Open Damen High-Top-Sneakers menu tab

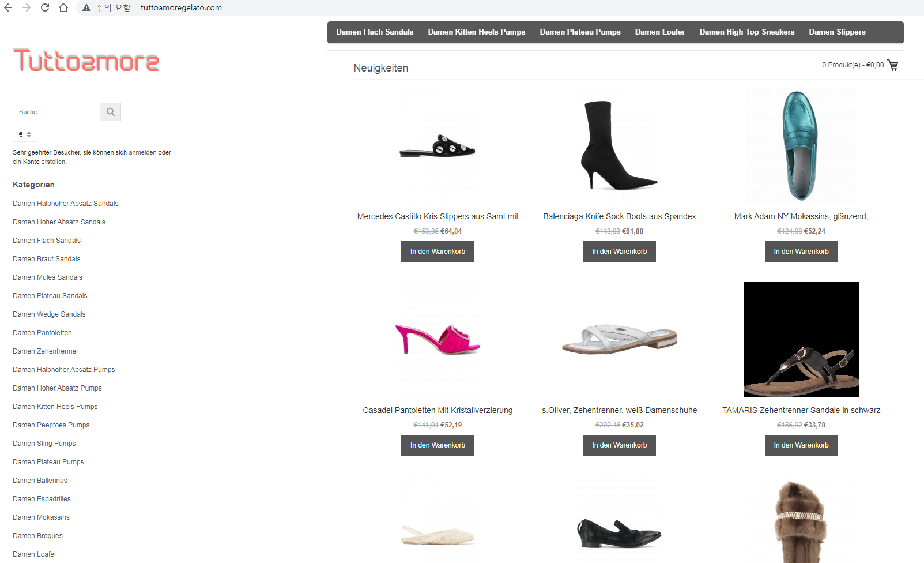(x=747, y=32)
